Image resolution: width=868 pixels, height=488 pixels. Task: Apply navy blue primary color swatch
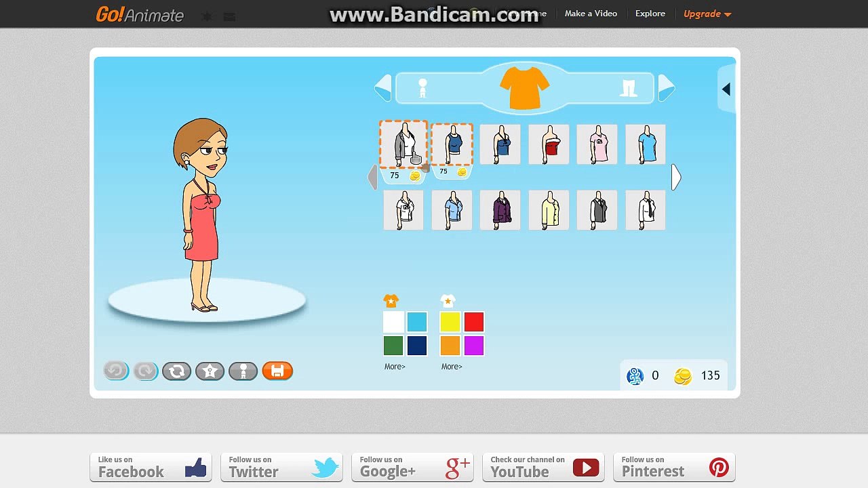417,346
